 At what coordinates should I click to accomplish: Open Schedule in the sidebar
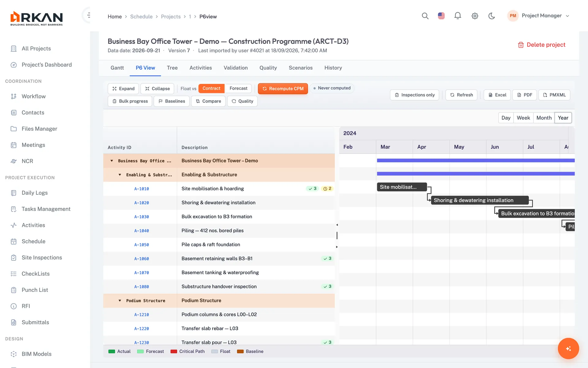(x=33, y=241)
